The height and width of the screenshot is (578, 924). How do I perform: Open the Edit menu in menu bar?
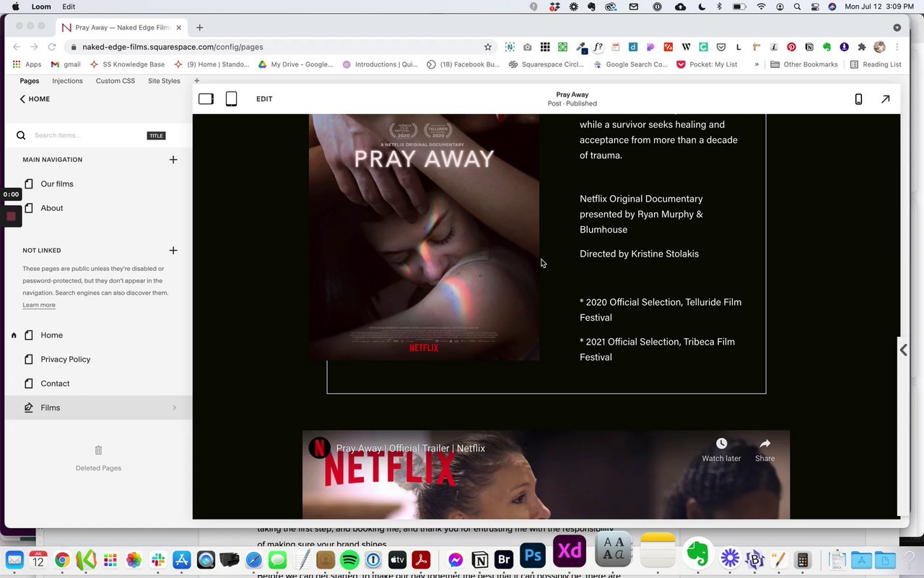coord(69,7)
